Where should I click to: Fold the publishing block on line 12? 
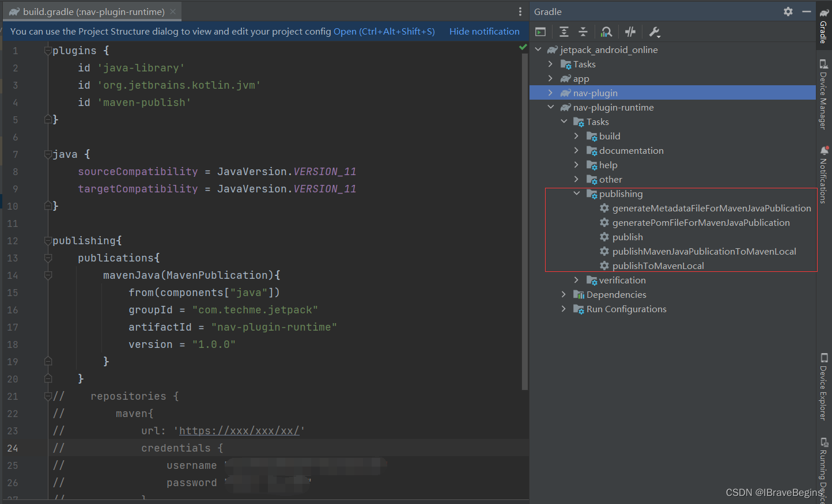(x=48, y=241)
